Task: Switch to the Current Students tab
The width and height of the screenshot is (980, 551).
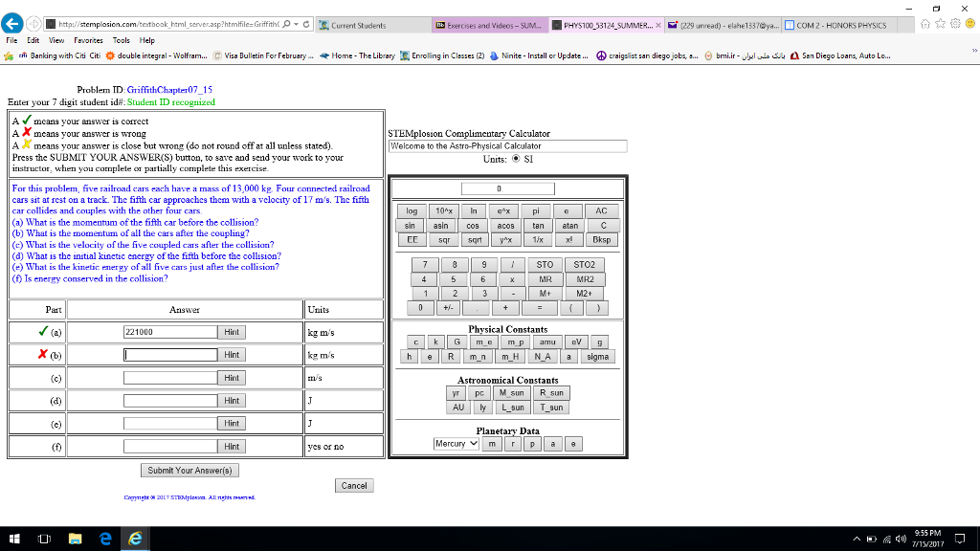Action: click(372, 26)
